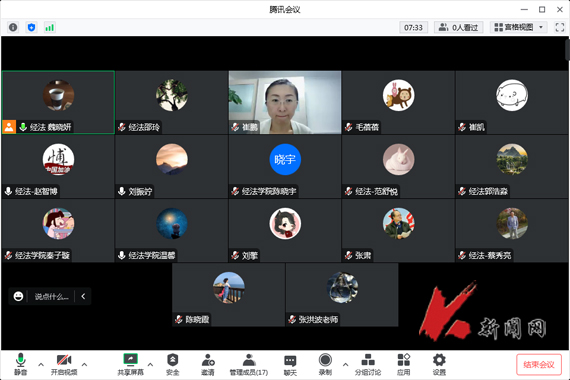Viewport: 570px width, 380px height.
Task: Open the emoji reaction smiley icon
Action: (x=18, y=296)
